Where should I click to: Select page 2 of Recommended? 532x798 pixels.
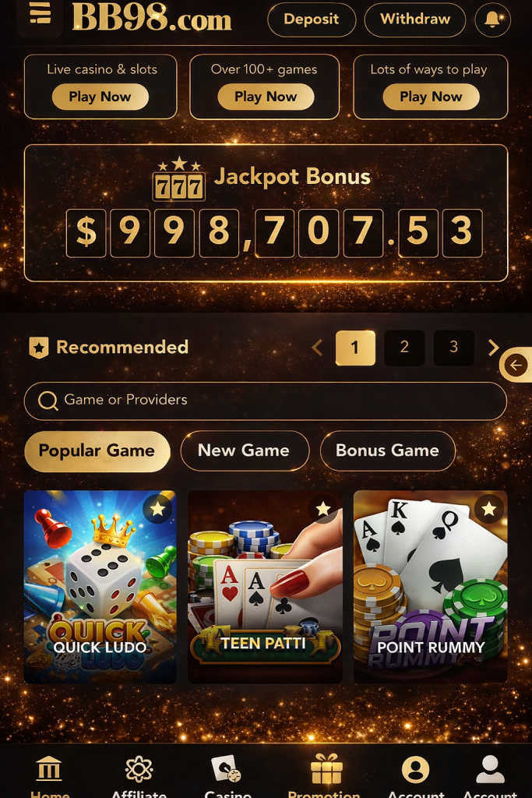[404, 348]
